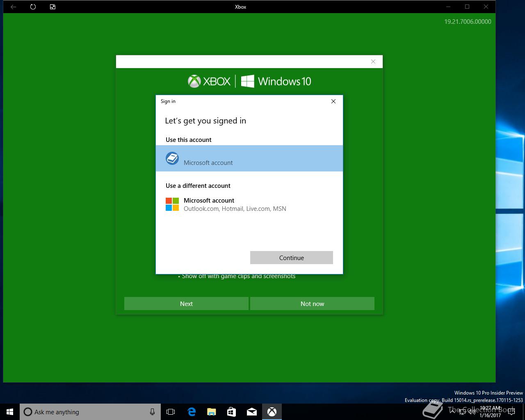Open the Action Center notifications icon
525x420 pixels.
(x=511, y=412)
